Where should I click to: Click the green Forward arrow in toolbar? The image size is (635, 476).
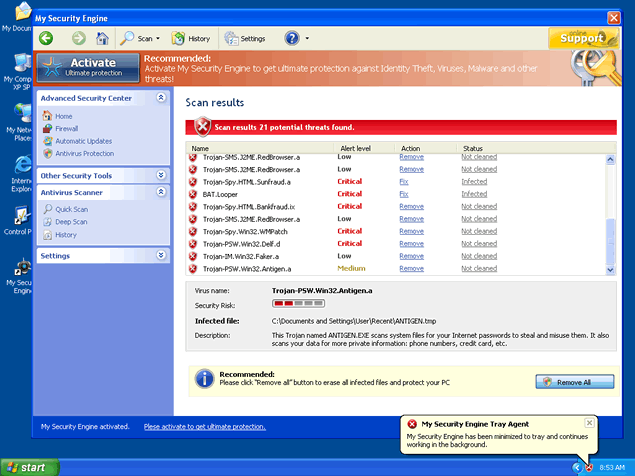coord(78,38)
